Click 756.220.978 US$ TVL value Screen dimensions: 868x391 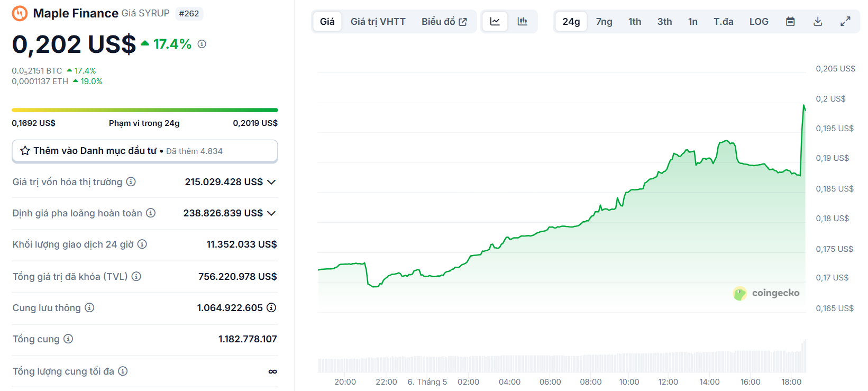click(237, 276)
